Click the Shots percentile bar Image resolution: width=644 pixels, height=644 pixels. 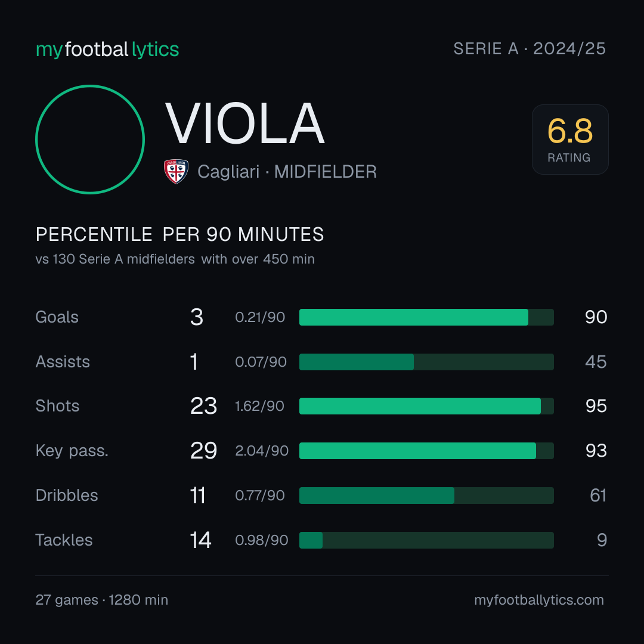click(x=426, y=406)
